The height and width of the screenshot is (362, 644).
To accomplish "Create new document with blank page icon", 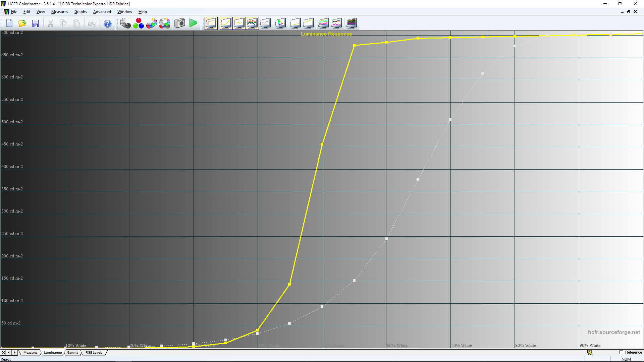I will pos(9,23).
